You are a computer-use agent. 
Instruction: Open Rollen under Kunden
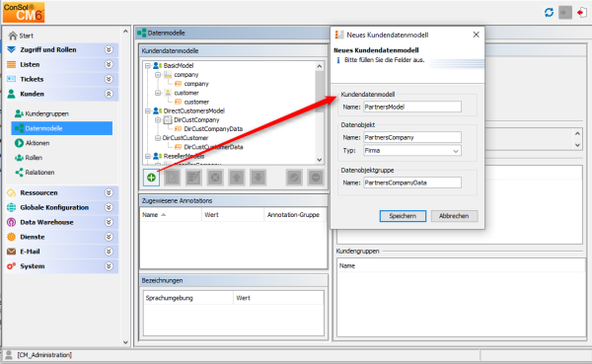pyautogui.click(x=29, y=158)
